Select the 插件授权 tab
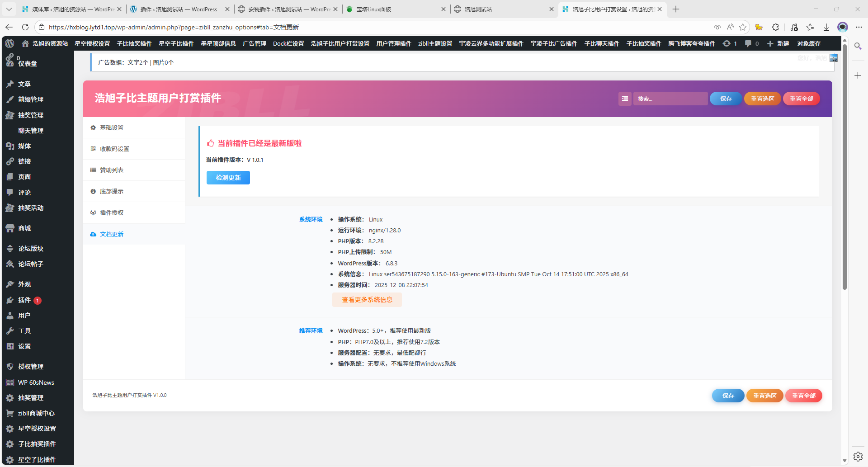 (112, 213)
